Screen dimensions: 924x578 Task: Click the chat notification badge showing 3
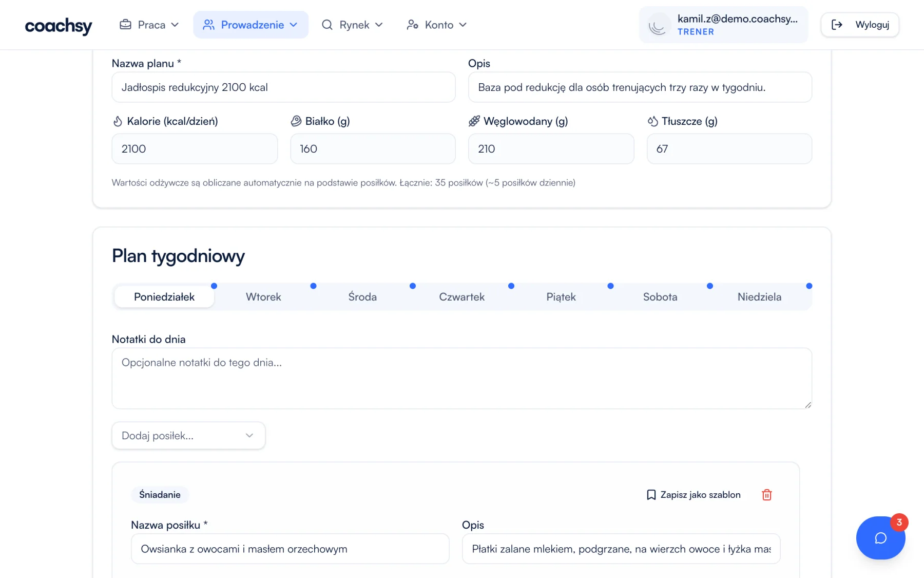[x=899, y=523]
